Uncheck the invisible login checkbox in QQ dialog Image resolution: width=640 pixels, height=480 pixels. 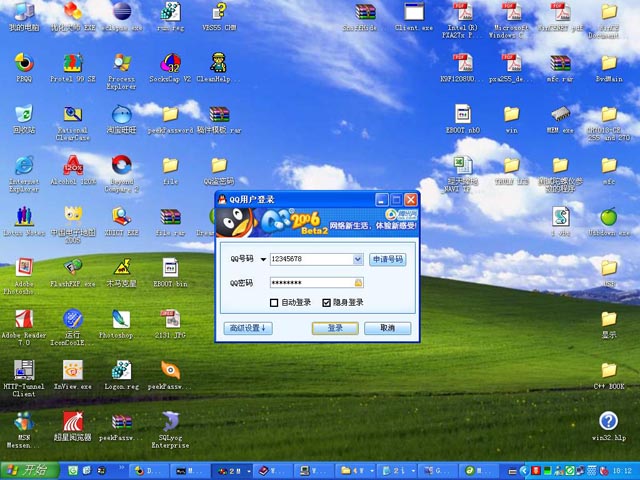coord(326,302)
